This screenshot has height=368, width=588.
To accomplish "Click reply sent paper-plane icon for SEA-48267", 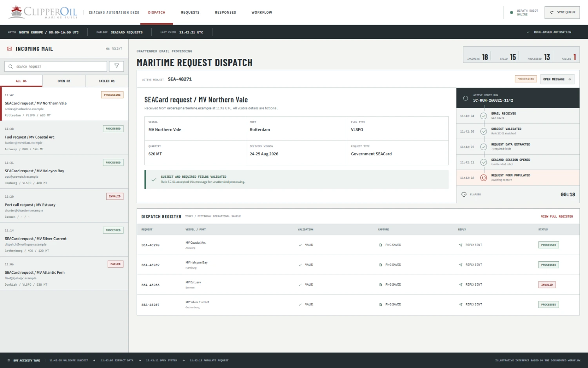I will 461,304.
